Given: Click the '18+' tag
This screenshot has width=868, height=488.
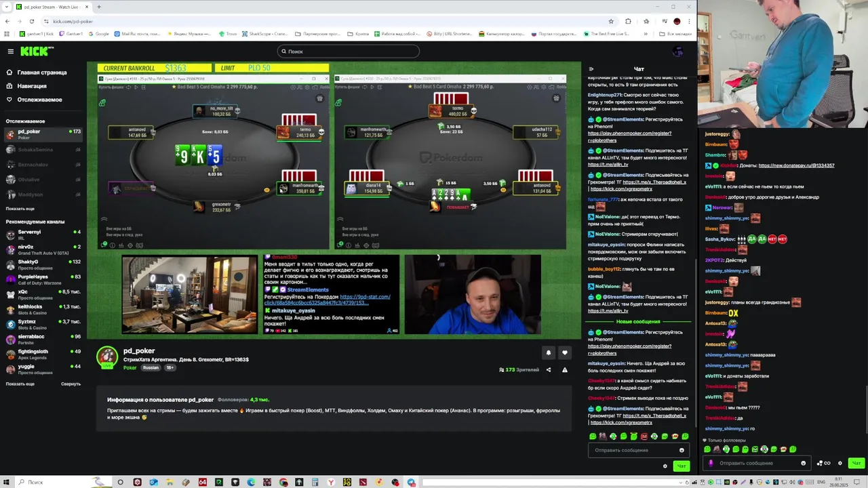Looking at the screenshot, I should [170, 368].
